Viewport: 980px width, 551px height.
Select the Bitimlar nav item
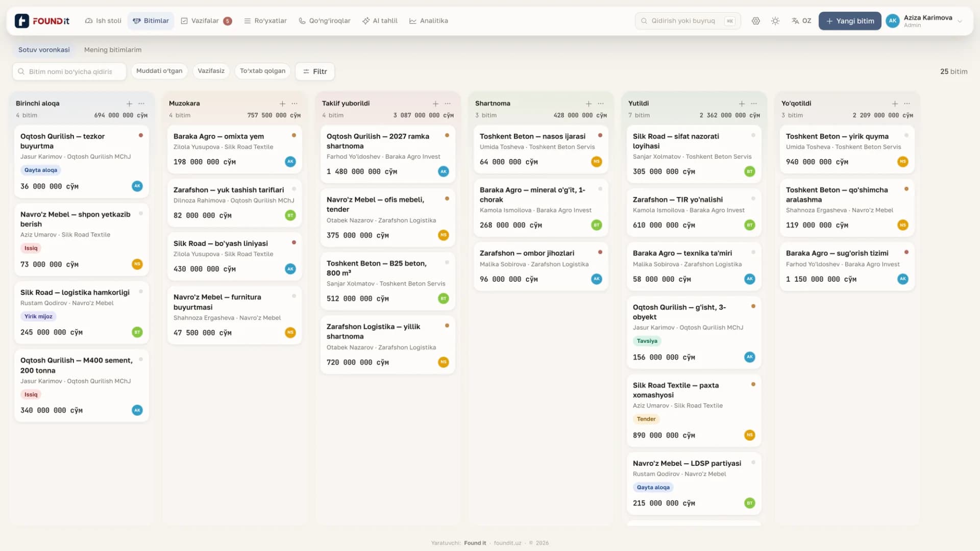(x=151, y=21)
